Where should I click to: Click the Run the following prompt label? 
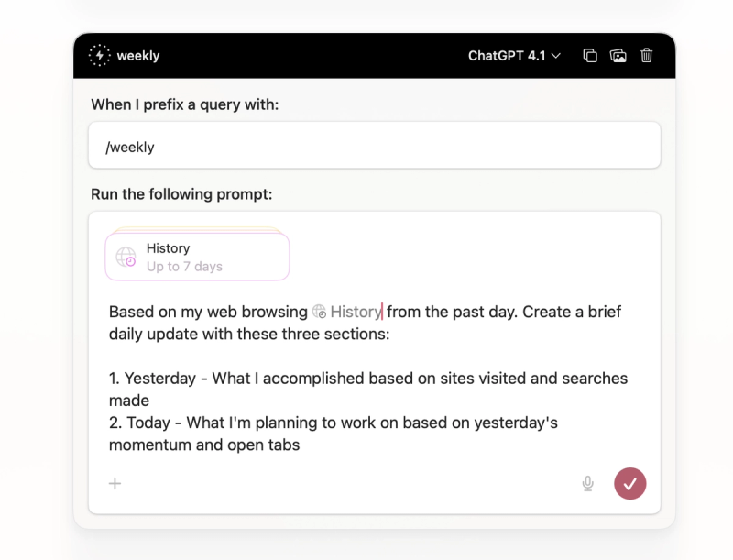[x=181, y=194]
